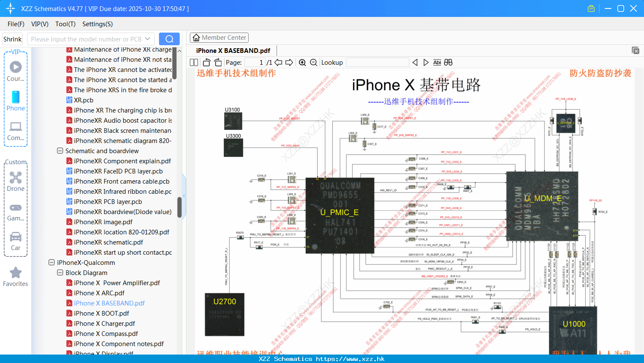Open the Courses sidebar category
The image size is (644, 363).
[x=16, y=71]
